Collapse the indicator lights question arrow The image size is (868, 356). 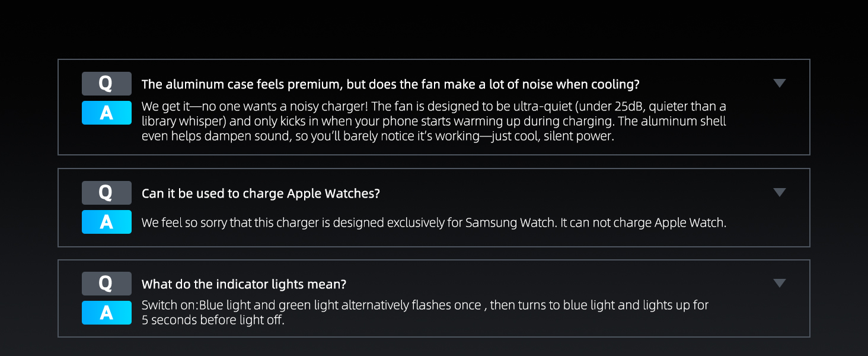coord(780,284)
